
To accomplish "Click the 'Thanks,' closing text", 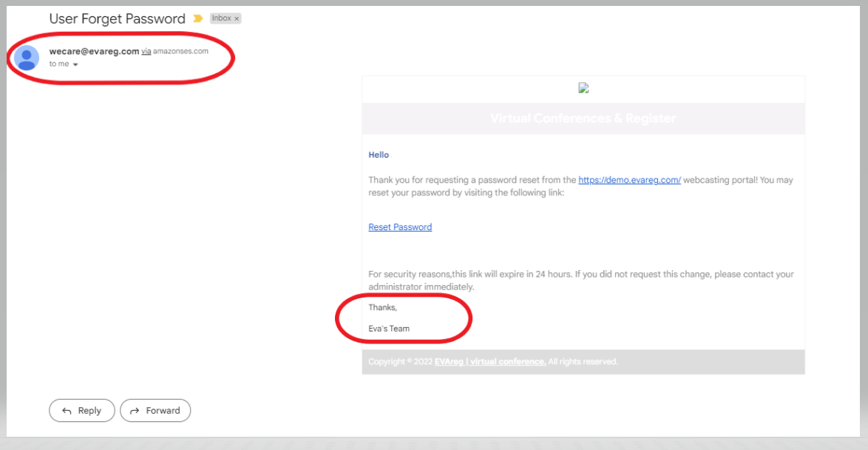I will [x=383, y=308].
